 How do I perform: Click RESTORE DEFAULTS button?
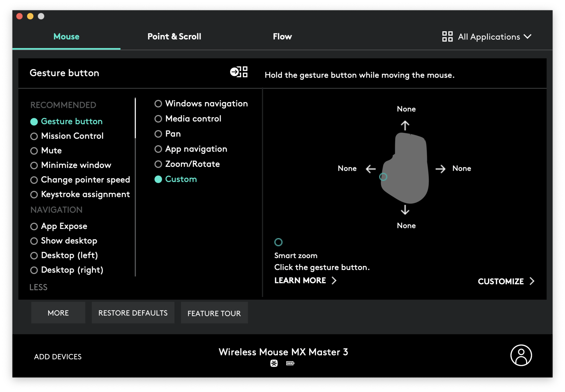coord(133,313)
